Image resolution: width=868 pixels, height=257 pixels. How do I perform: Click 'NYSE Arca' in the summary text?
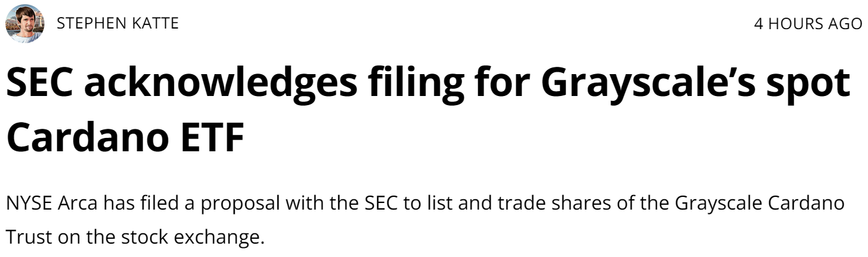click(x=50, y=204)
